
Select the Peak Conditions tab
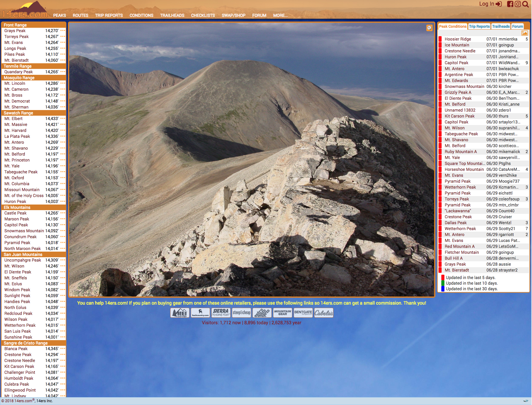[453, 27]
